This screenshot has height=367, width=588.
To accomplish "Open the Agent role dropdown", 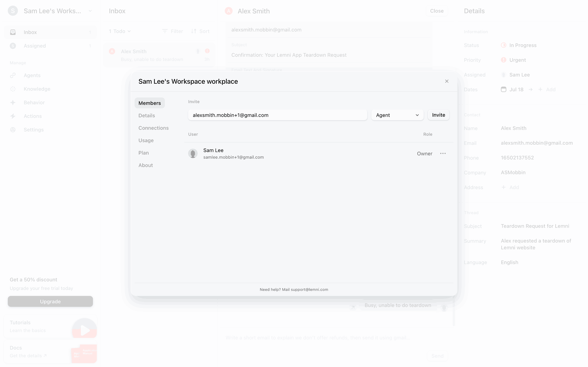I will pyautogui.click(x=397, y=115).
